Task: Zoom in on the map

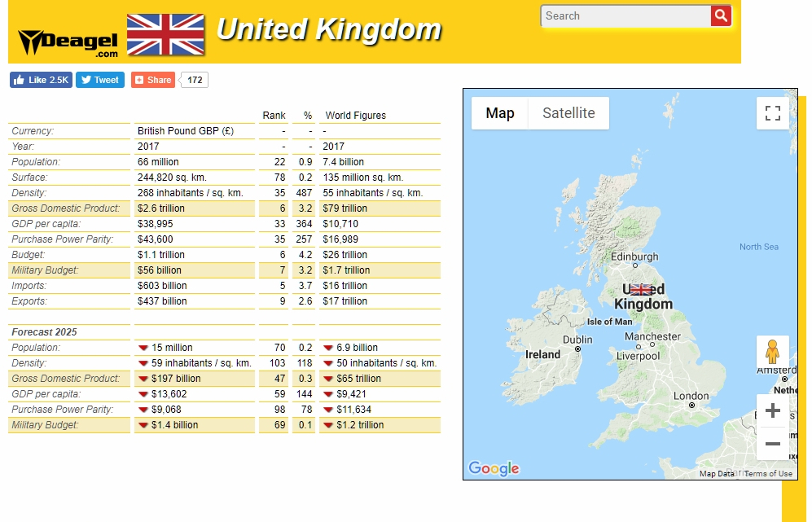Action: tap(773, 410)
